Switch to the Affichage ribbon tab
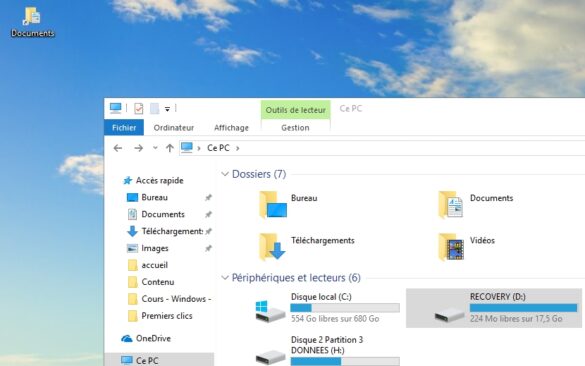The image size is (585, 366). click(x=231, y=128)
